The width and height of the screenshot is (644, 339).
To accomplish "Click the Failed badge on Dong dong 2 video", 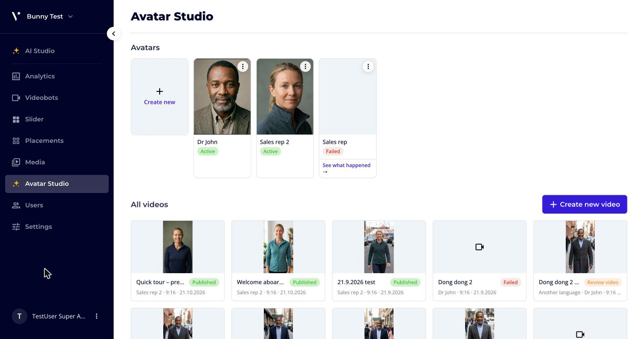I will click(x=510, y=282).
